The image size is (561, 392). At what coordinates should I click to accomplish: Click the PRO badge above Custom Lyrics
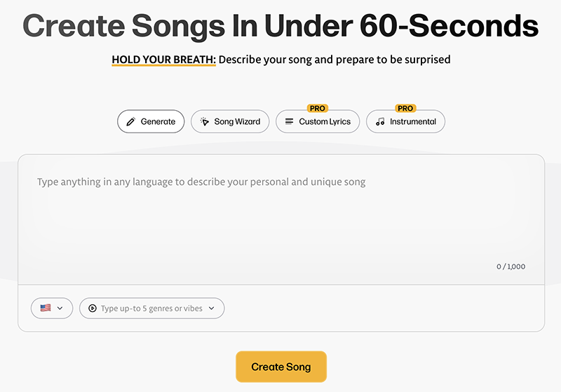(318, 109)
